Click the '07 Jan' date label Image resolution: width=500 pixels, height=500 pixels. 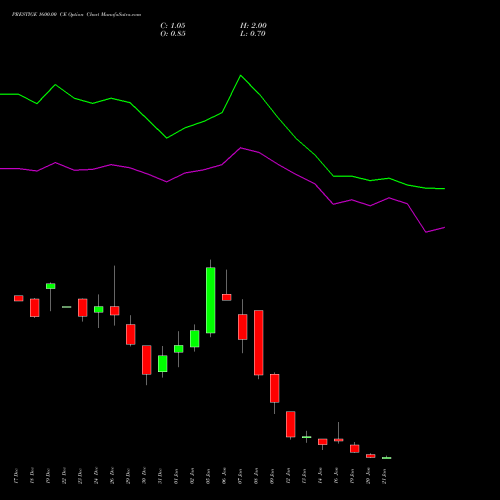[240, 476]
